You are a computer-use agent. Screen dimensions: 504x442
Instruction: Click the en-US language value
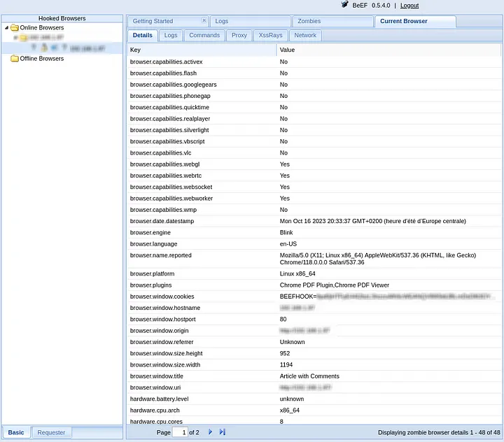click(288, 244)
